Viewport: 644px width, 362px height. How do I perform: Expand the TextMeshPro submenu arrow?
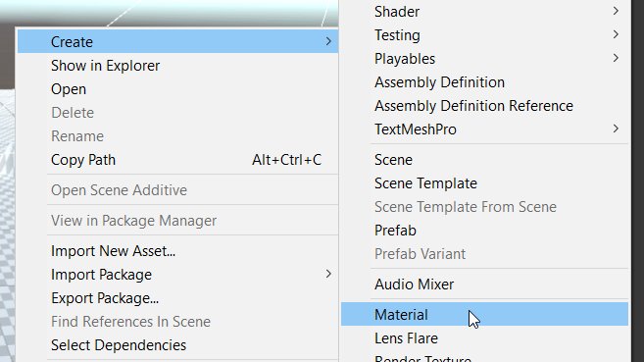[616, 129]
